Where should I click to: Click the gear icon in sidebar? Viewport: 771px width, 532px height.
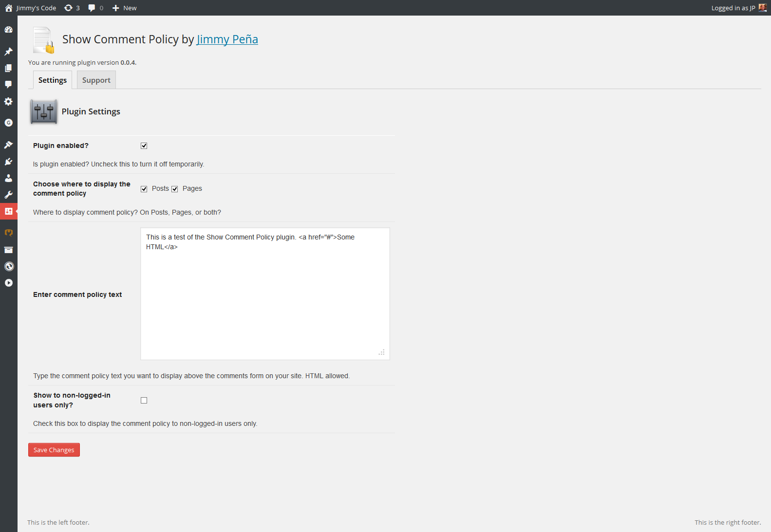(x=8, y=101)
